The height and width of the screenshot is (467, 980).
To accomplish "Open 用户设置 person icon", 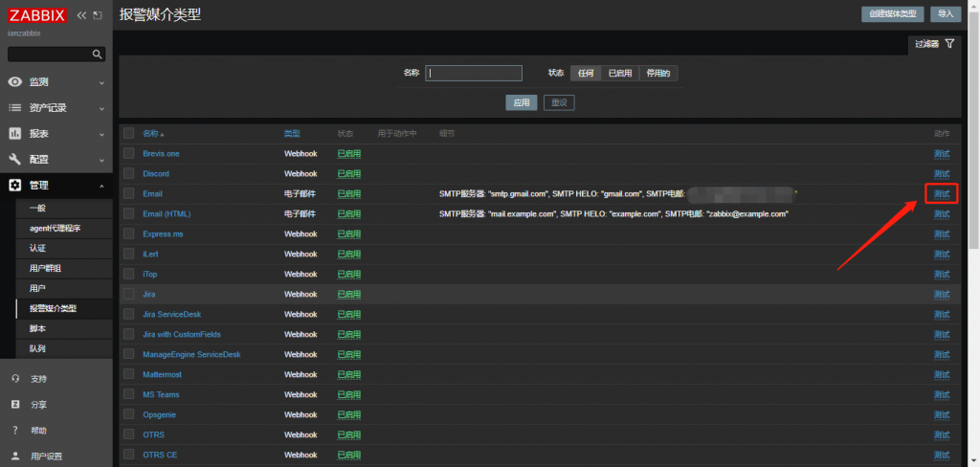I will (15, 456).
